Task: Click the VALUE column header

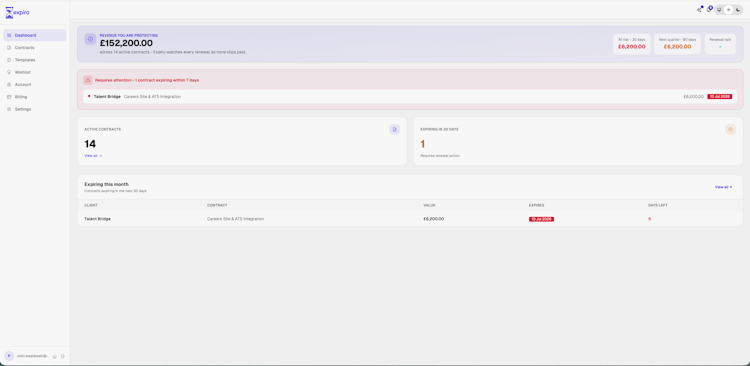Action: (429, 205)
